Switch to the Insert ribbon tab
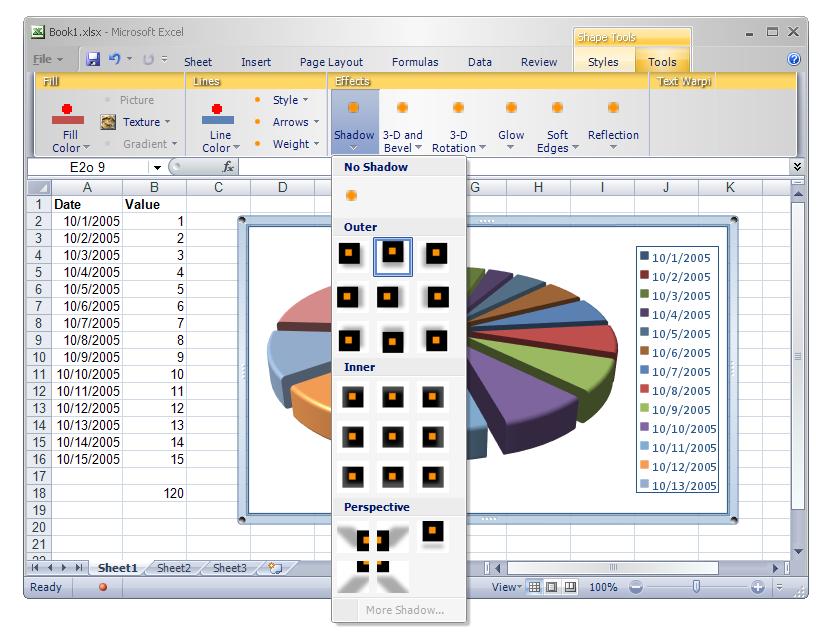This screenshot has height=642, width=826. (255, 62)
